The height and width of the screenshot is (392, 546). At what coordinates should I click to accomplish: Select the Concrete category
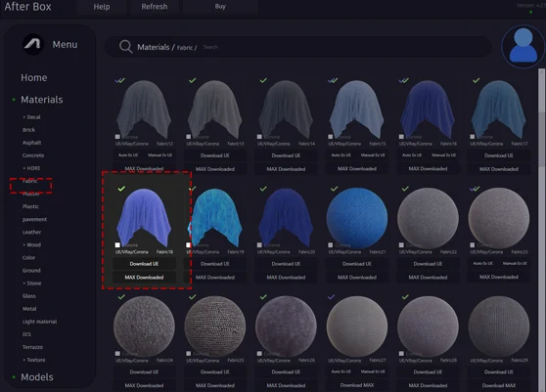(33, 155)
